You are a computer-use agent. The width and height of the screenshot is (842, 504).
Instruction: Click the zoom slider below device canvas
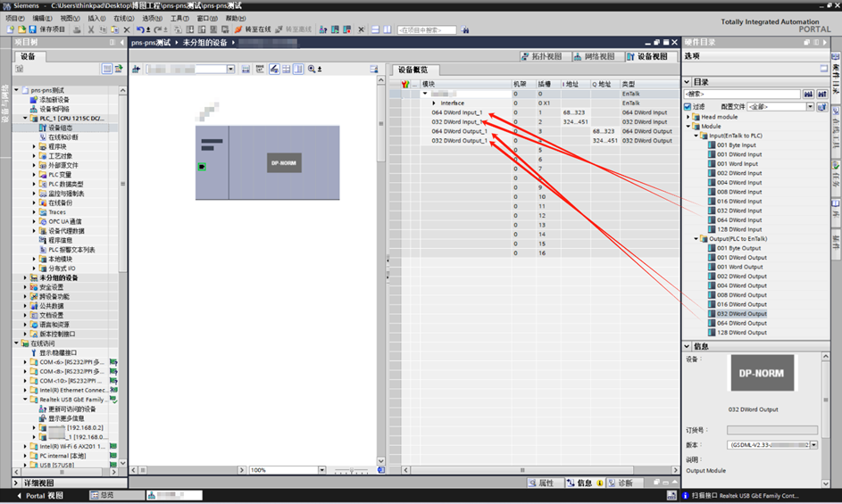click(351, 470)
